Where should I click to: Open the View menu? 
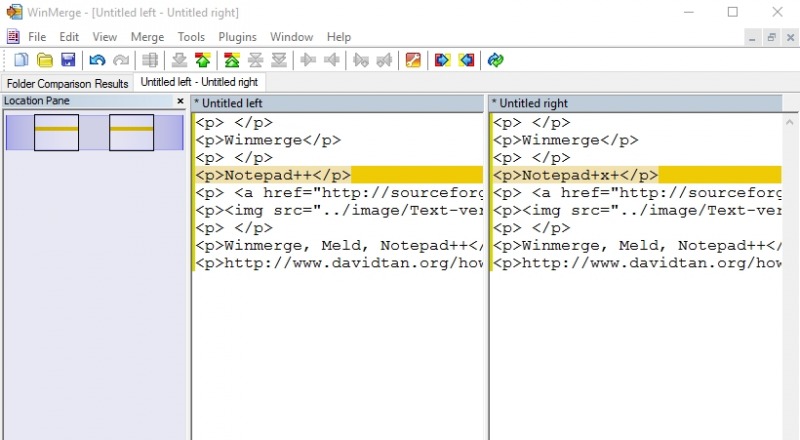[x=104, y=37]
